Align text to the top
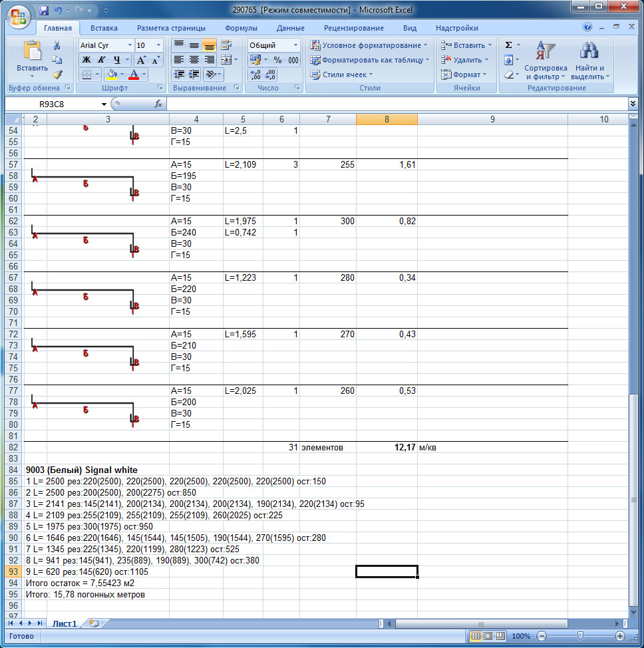This screenshot has width=644, height=648. coord(178,45)
